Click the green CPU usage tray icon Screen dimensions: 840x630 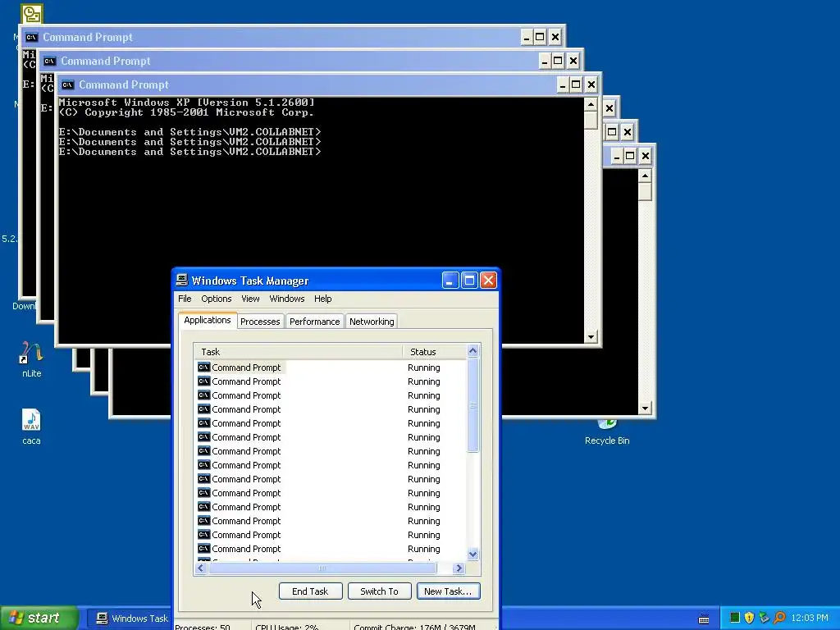pos(734,618)
